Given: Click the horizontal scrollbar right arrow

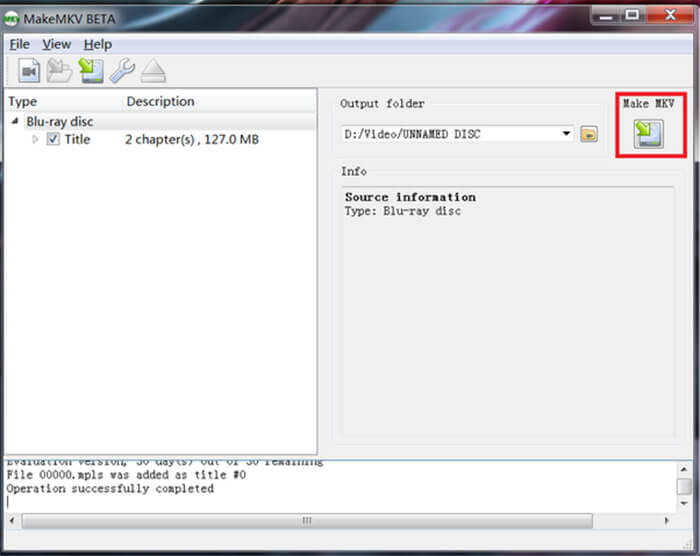Looking at the screenshot, I should [x=667, y=520].
